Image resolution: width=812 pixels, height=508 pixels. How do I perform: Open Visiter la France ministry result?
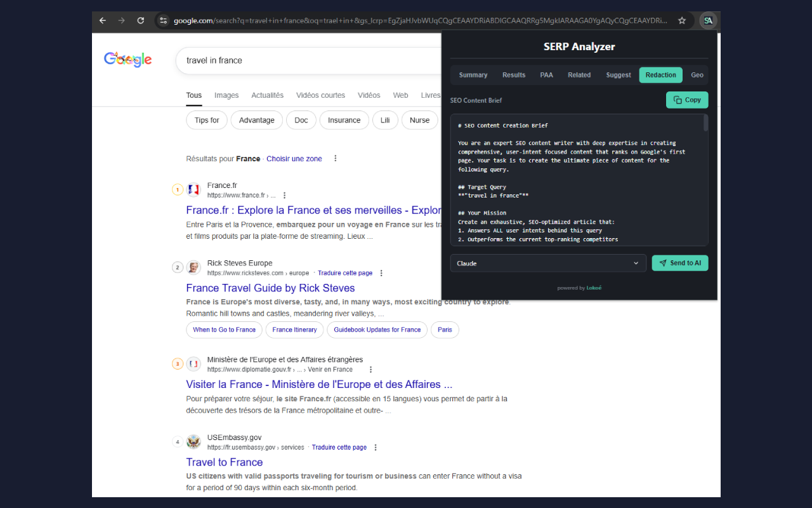[319, 385]
